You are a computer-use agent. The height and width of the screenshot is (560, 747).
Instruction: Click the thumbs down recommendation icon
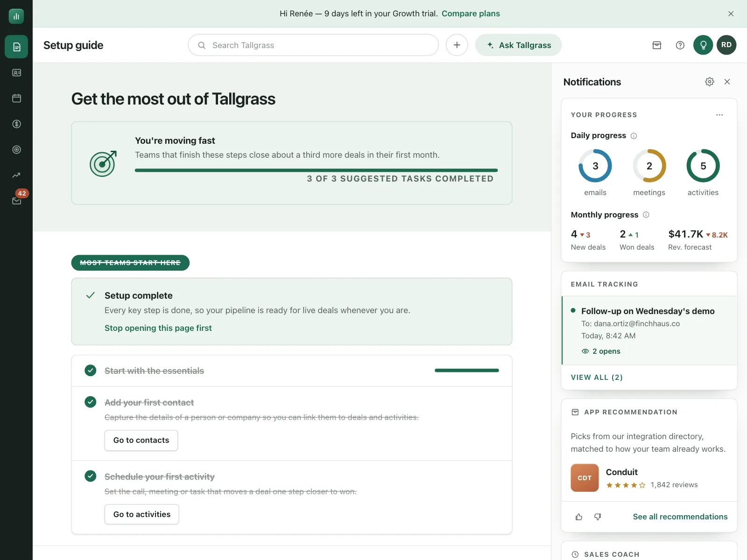598,517
